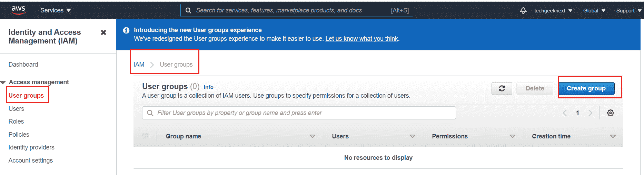Viewport: 644px width, 175px height.
Task: Open the Info link beside User groups
Action: (208, 87)
